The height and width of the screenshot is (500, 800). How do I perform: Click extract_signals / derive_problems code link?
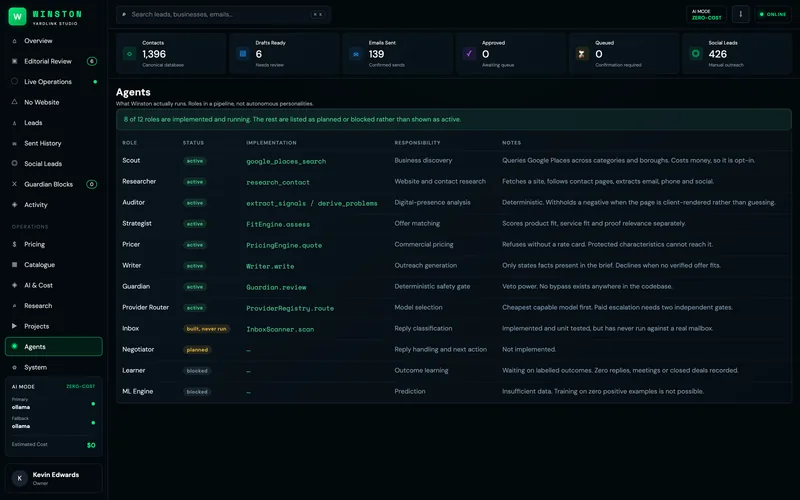click(312, 203)
